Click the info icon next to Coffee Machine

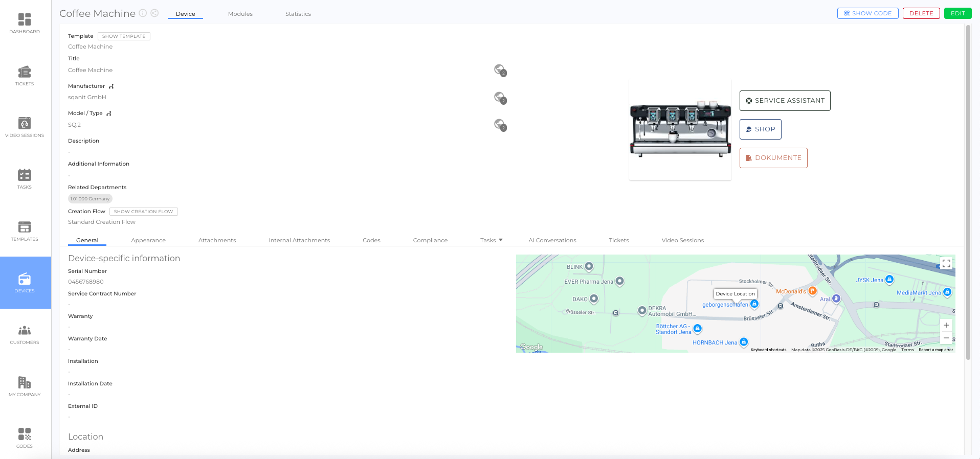point(143,13)
